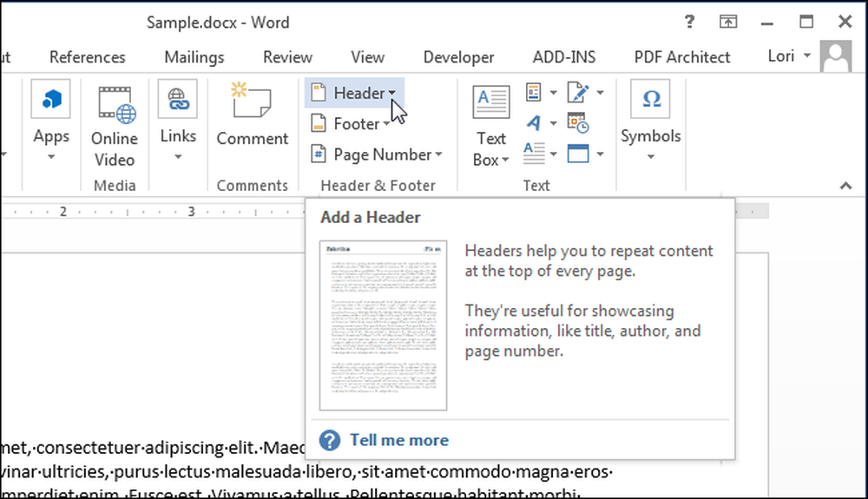This screenshot has height=499, width=868.
Task: Minimize the Word window
Action: point(767,22)
